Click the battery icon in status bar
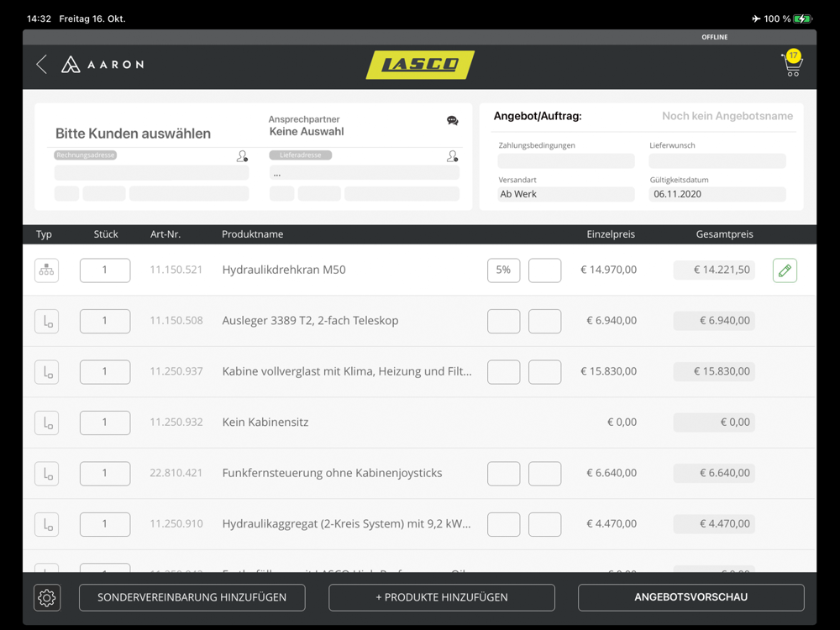The height and width of the screenshot is (630, 840). pos(803,18)
